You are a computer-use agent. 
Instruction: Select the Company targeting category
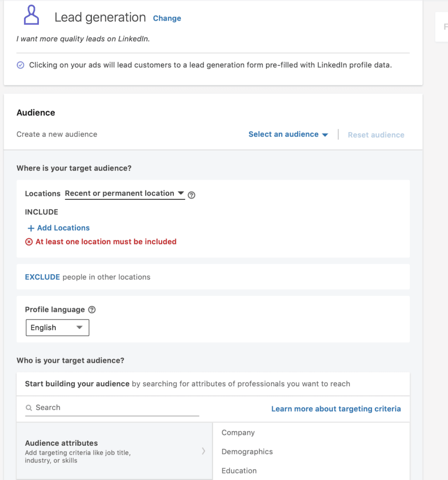tap(238, 433)
